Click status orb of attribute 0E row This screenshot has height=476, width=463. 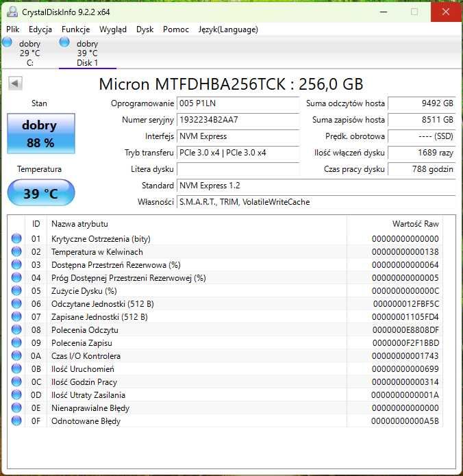[16, 408]
